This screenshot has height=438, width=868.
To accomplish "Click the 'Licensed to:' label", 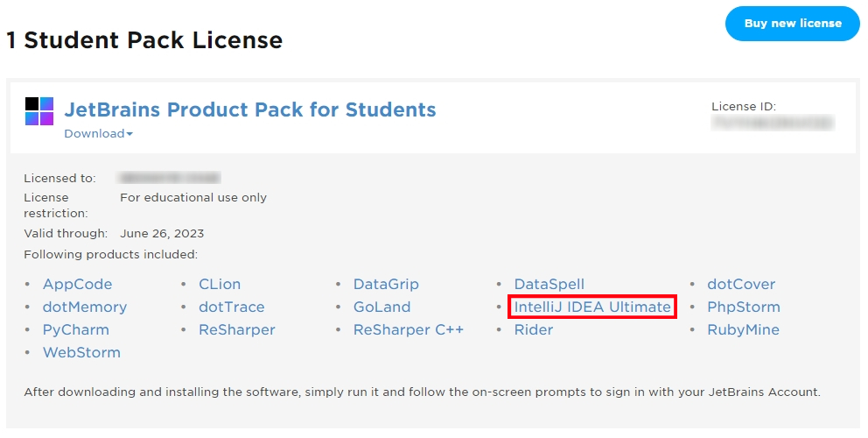I will click(59, 178).
